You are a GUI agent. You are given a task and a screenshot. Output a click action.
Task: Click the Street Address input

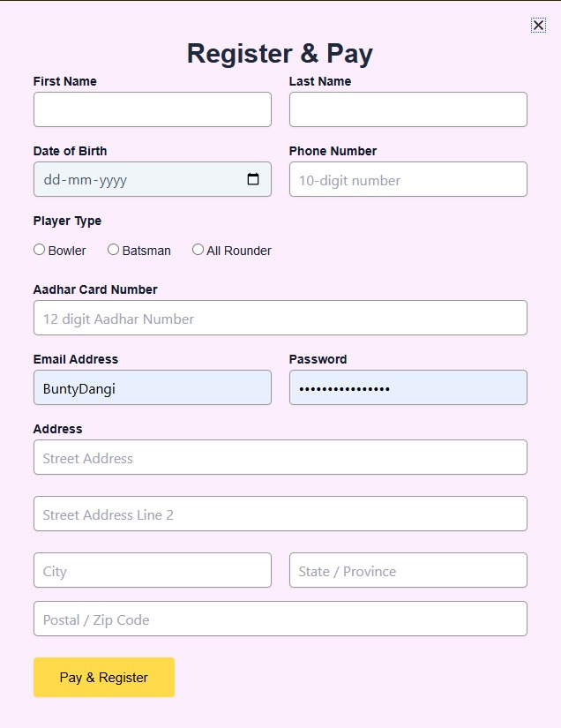point(280,457)
